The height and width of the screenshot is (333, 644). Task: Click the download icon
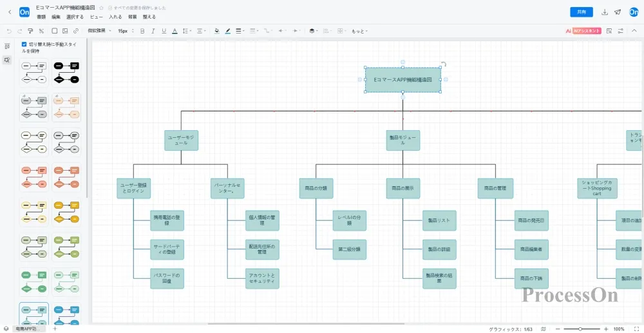[605, 12]
